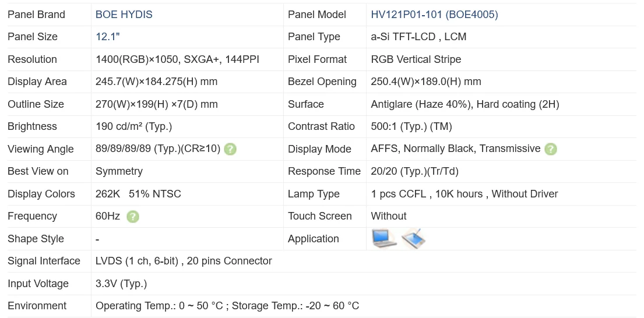Click the green question mark beside 60Hz
Viewport: 644px width, 318px height.
[x=133, y=217]
